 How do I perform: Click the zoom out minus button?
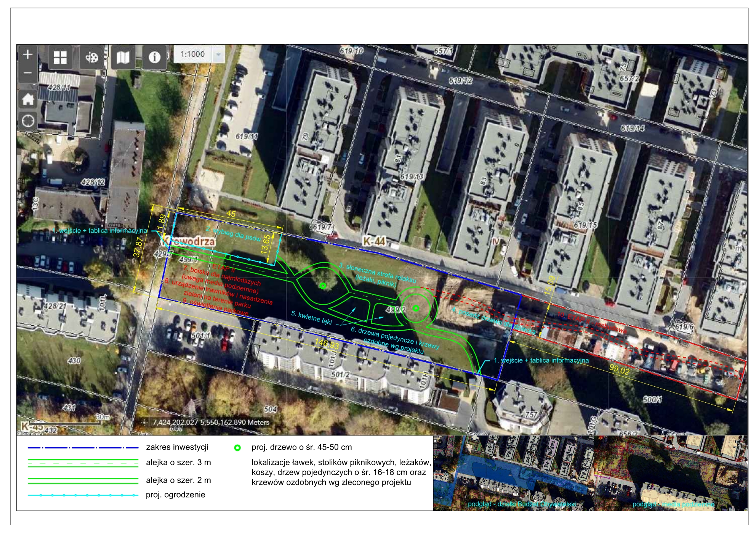point(28,73)
